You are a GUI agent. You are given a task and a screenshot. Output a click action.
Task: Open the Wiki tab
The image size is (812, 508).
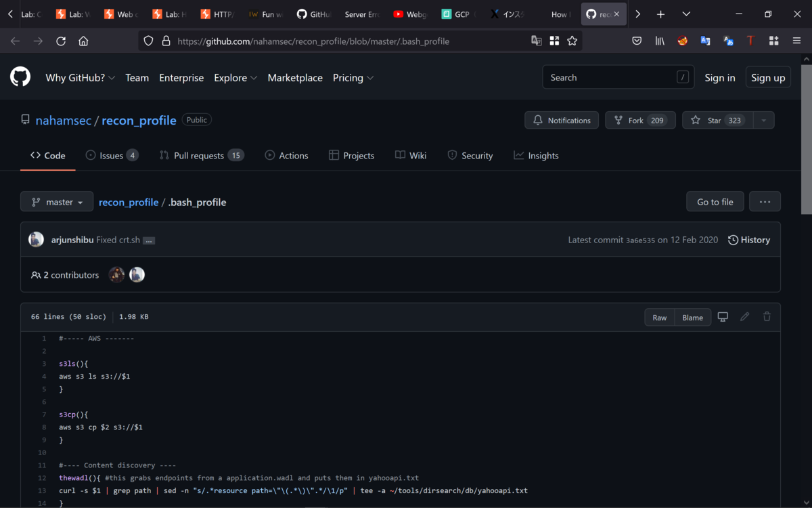(411, 155)
